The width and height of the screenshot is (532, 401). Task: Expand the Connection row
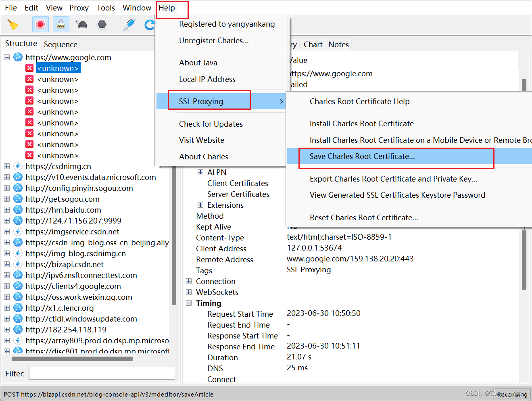tap(189, 281)
